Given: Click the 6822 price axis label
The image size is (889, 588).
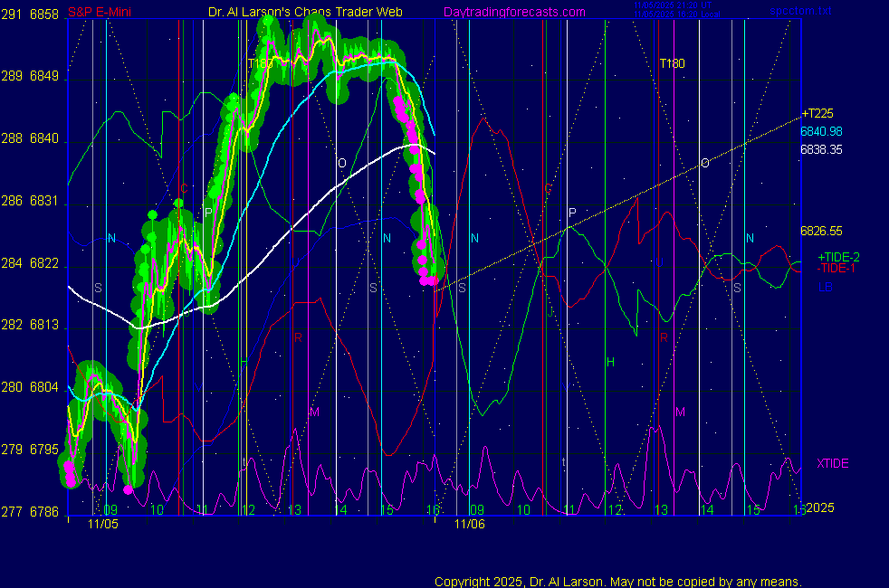Looking at the screenshot, I should tap(44, 263).
